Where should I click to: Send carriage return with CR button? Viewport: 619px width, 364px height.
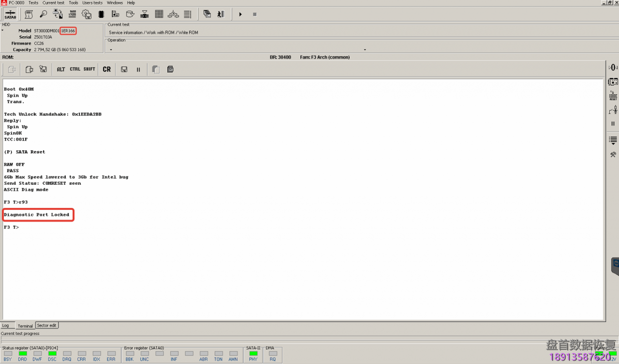[107, 70]
